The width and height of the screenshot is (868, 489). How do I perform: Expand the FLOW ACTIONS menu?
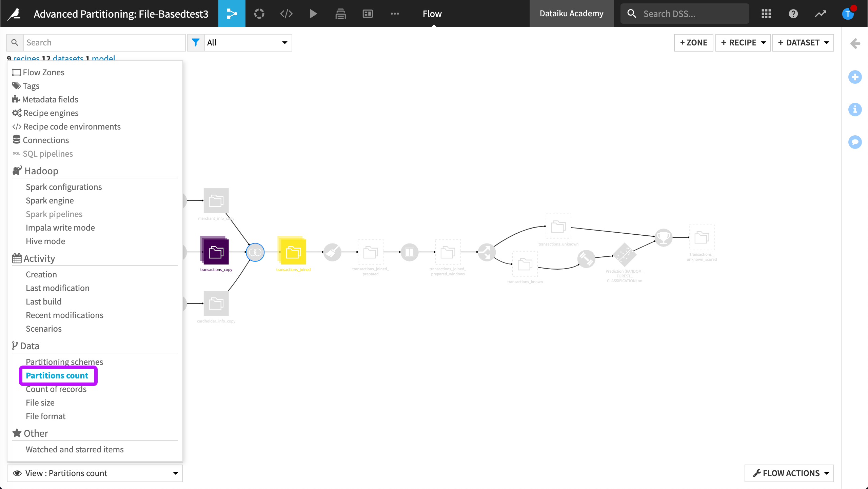click(x=789, y=473)
